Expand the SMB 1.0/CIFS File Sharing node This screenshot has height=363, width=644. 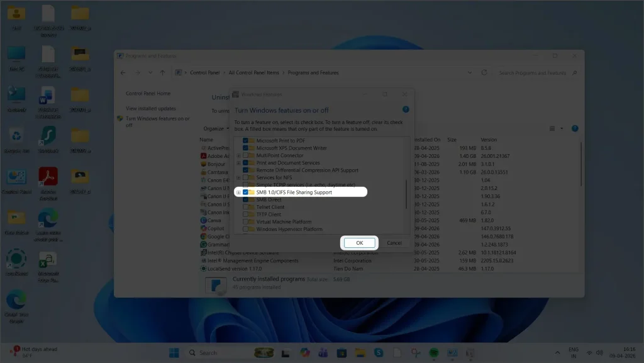[238, 193]
